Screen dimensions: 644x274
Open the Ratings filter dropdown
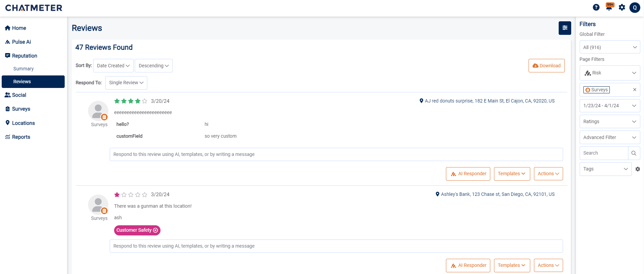(x=610, y=121)
